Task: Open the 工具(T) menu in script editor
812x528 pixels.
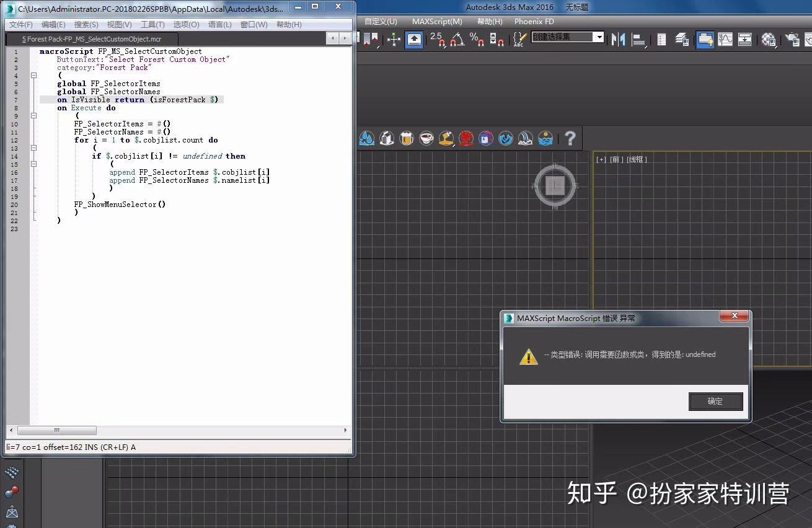Action: [x=153, y=25]
